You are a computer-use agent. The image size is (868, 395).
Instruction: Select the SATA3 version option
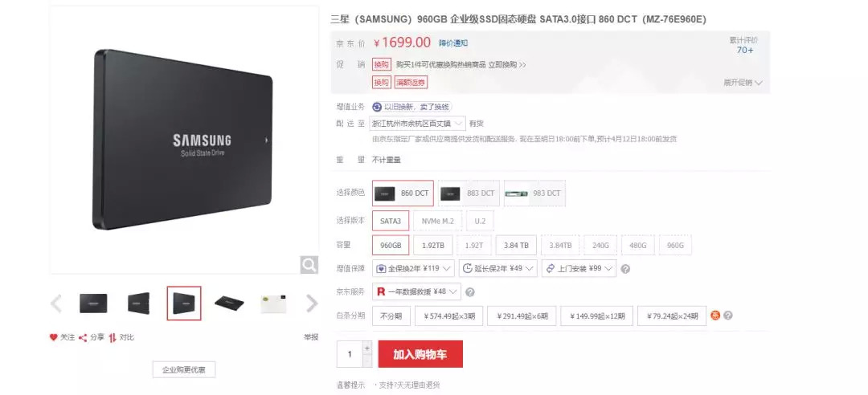tap(391, 221)
